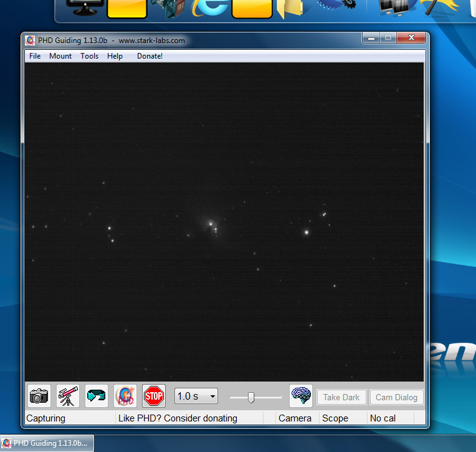Minimize the PHD Guiding window

tap(371, 38)
